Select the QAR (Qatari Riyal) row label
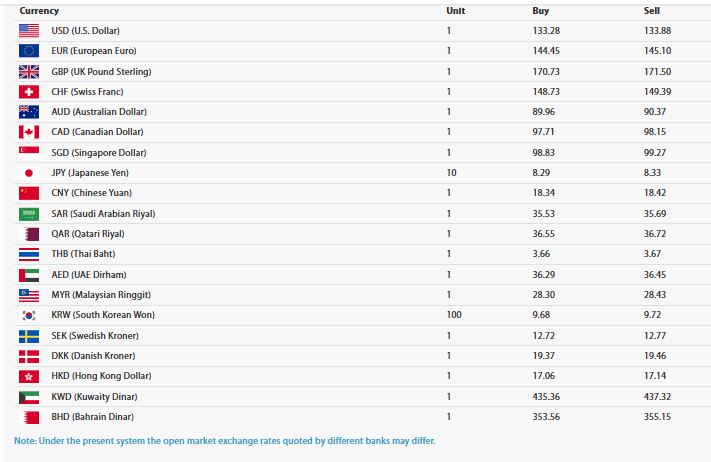The image size is (711, 462). tap(88, 234)
